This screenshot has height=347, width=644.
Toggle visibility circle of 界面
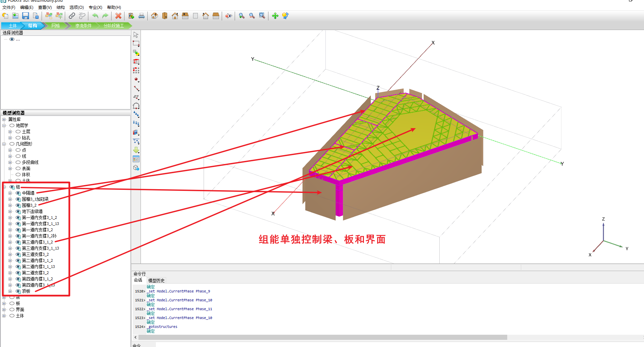12,310
